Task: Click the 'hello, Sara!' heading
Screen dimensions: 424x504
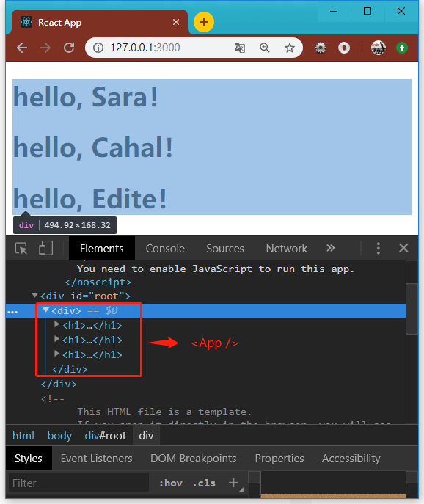Action: (86, 97)
